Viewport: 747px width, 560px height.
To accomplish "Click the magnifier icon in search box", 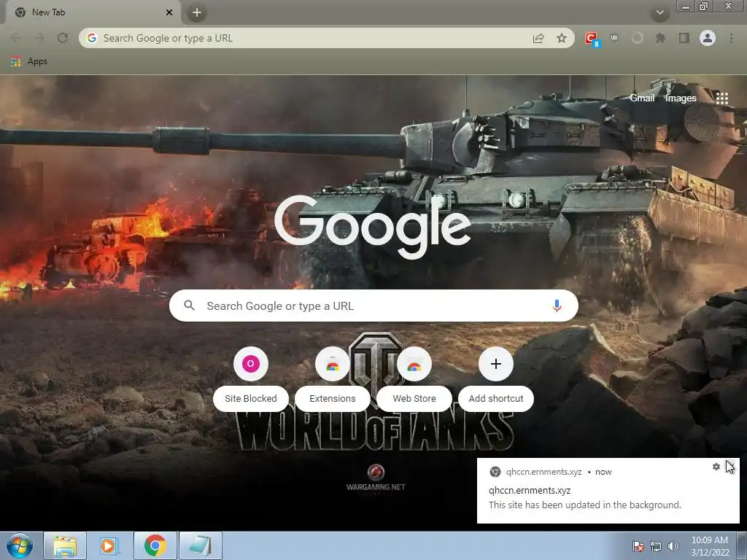I will pyautogui.click(x=189, y=306).
